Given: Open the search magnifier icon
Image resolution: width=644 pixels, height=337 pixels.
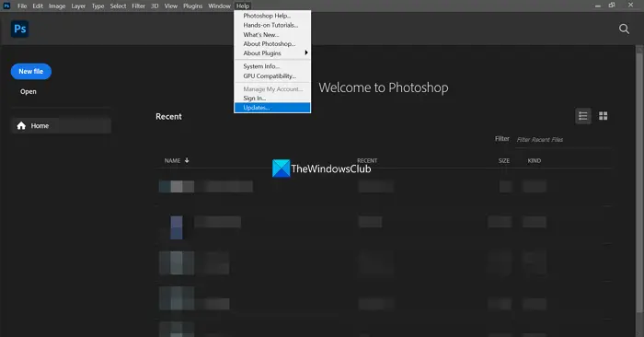Looking at the screenshot, I should (624, 29).
